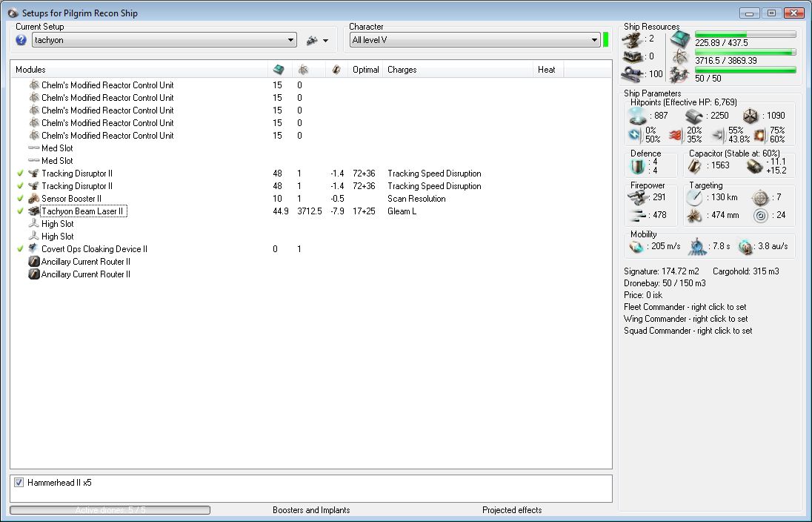Click the Defence shield icon
The width and height of the screenshot is (812, 522).
(637, 166)
